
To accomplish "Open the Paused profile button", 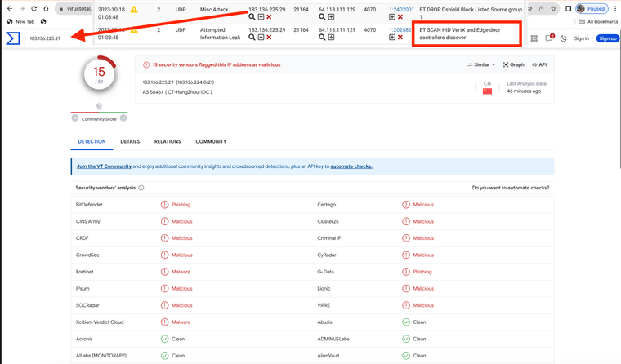I will pyautogui.click(x=592, y=8).
